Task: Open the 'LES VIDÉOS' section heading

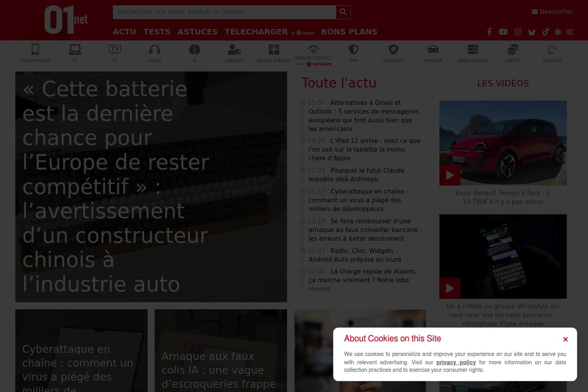Action: (x=503, y=83)
